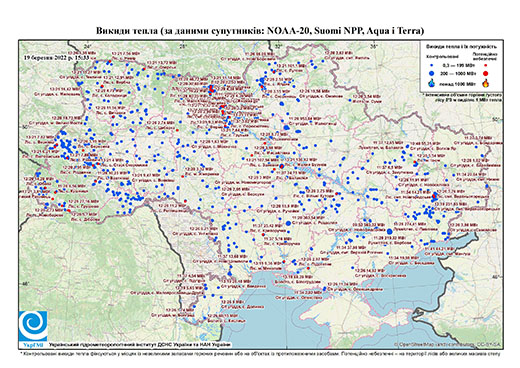Click the small red dot in legend

coord(485,66)
